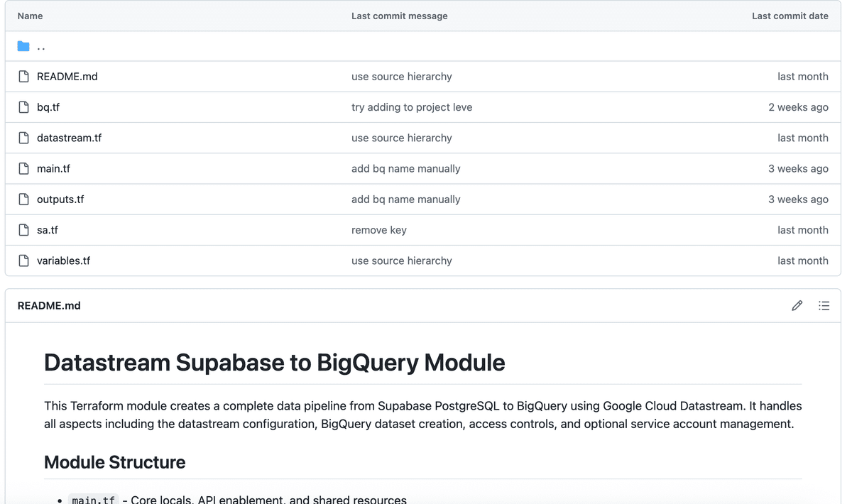Click the 'Datastream Supabase to BigQuery Module' heading
This screenshot has width=852, height=504.
pyautogui.click(x=274, y=363)
